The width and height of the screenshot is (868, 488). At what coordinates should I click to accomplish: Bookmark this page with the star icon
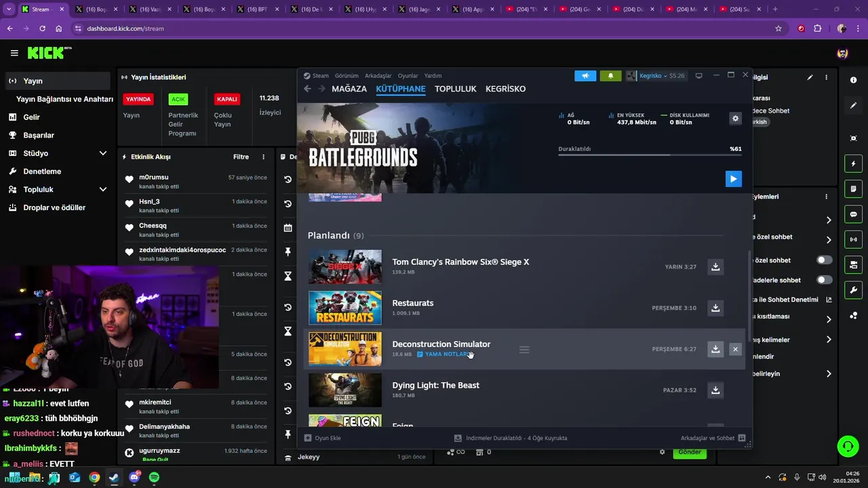click(778, 28)
